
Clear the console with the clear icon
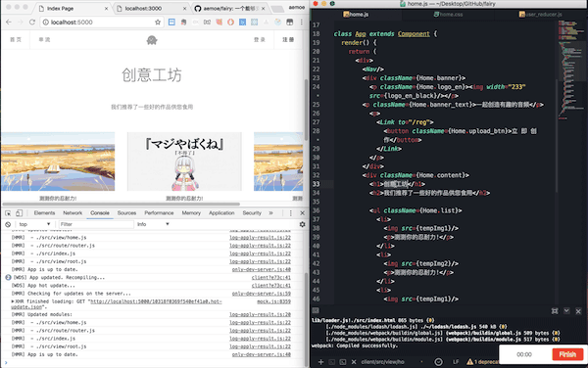(x=8, y=224)
